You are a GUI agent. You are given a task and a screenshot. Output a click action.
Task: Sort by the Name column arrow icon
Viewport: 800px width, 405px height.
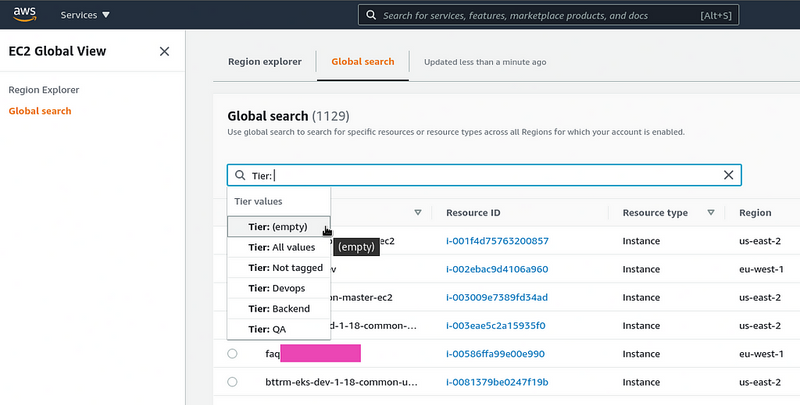click(x=418, y=213)
